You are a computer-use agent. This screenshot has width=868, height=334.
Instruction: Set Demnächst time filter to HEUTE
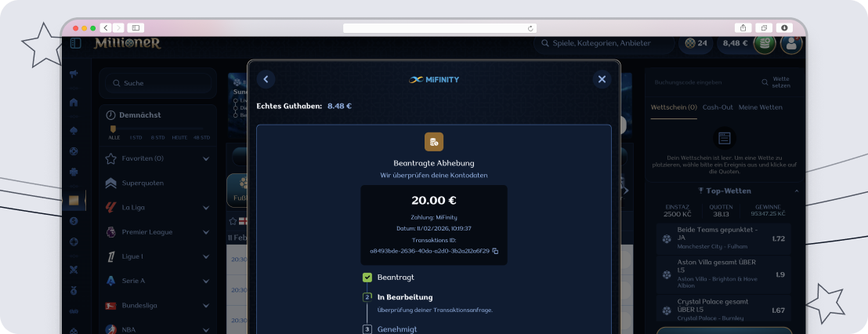coord(179,137)
